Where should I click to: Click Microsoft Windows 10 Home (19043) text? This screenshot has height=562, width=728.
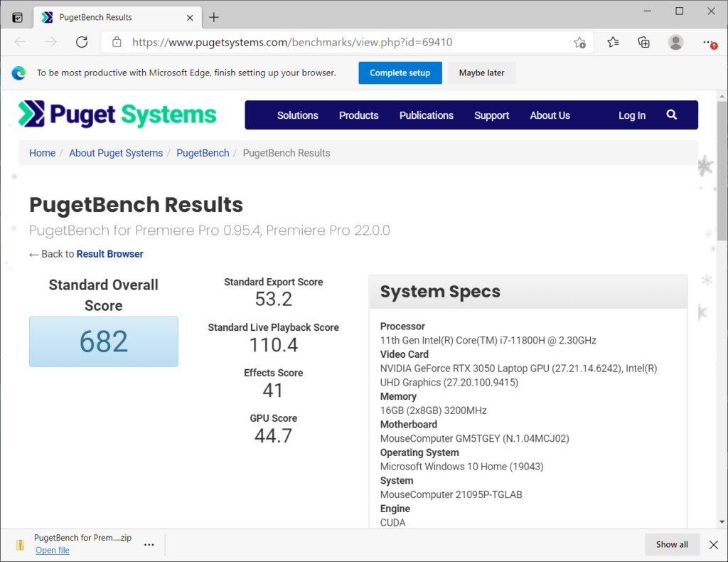[x=461, y=467]
